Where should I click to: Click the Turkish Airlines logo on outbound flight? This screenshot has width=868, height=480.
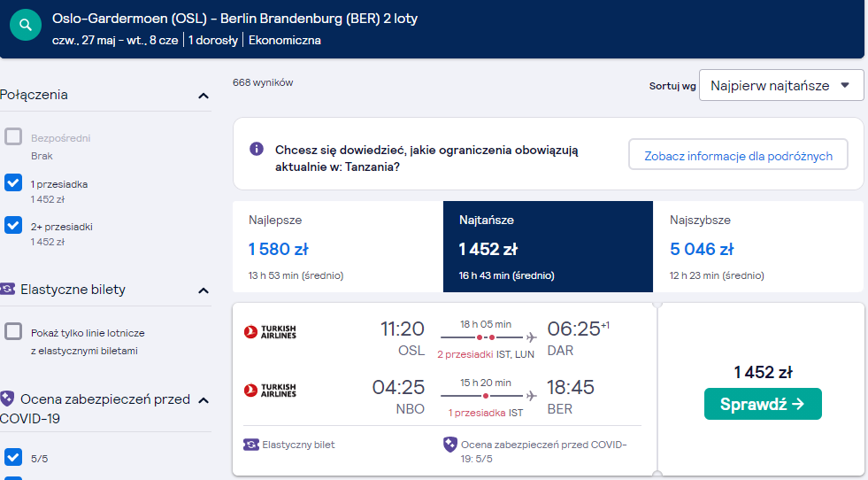click(270, 331)
